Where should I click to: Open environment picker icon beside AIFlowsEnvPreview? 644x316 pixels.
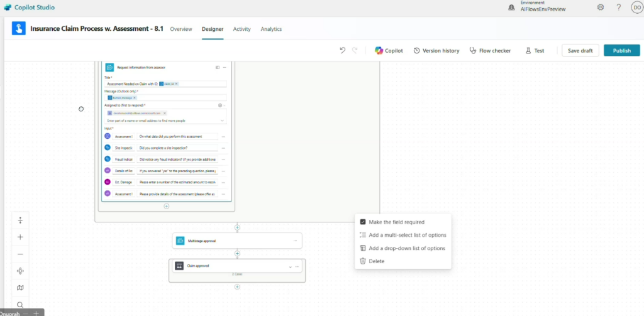[511, 8]
